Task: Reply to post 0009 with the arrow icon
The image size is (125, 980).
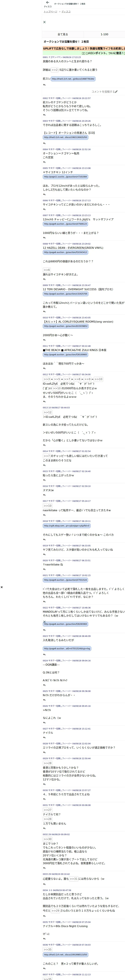Action: tap(44, 312)
